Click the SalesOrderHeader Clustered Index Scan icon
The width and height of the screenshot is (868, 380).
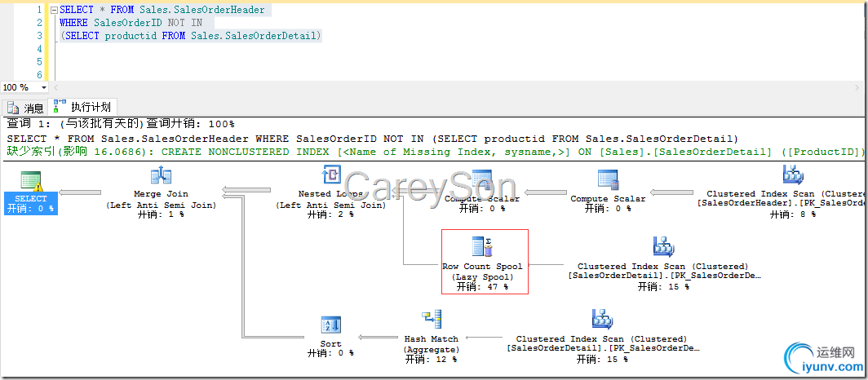(793, 175)
